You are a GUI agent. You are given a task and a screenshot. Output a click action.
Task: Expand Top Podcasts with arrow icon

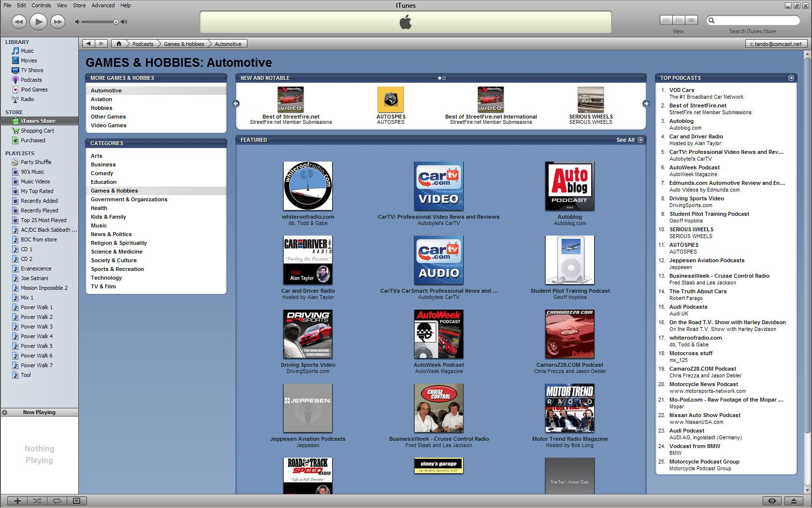(x=791, y=78)
